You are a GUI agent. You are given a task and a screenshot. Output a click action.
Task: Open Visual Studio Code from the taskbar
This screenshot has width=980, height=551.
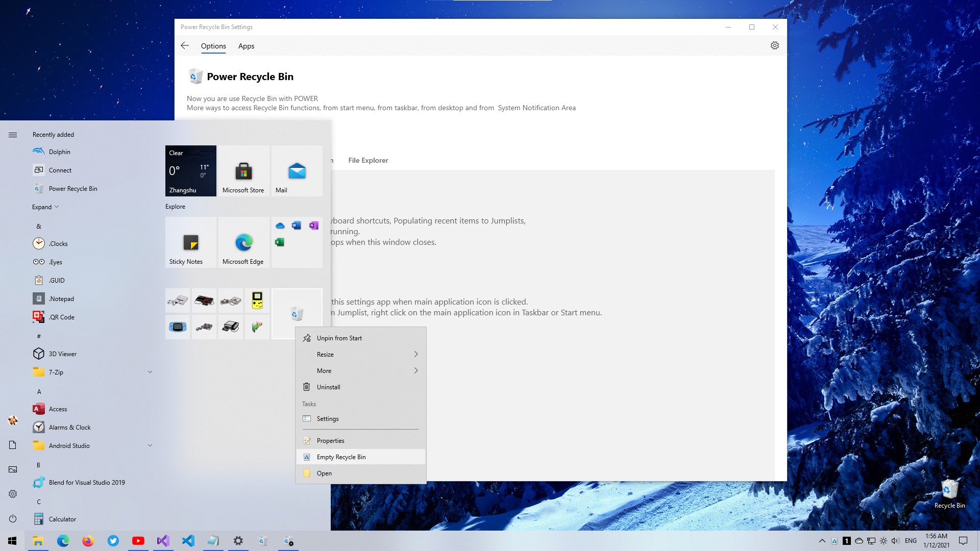tap(188, 541)
